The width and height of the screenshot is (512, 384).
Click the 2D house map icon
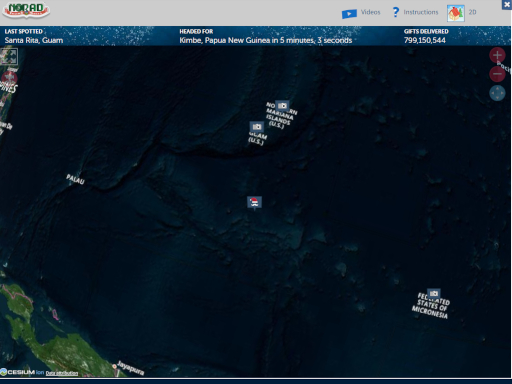click(456, 13)
